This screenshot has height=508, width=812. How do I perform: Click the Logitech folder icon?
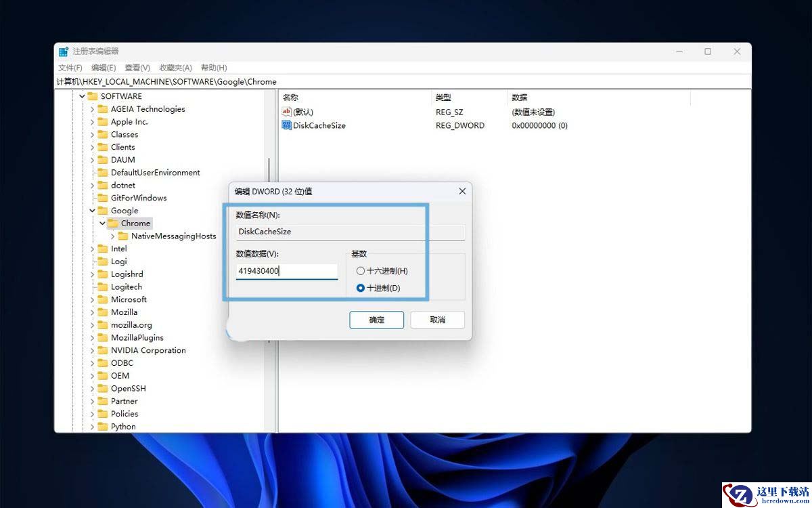coord(103,287)
